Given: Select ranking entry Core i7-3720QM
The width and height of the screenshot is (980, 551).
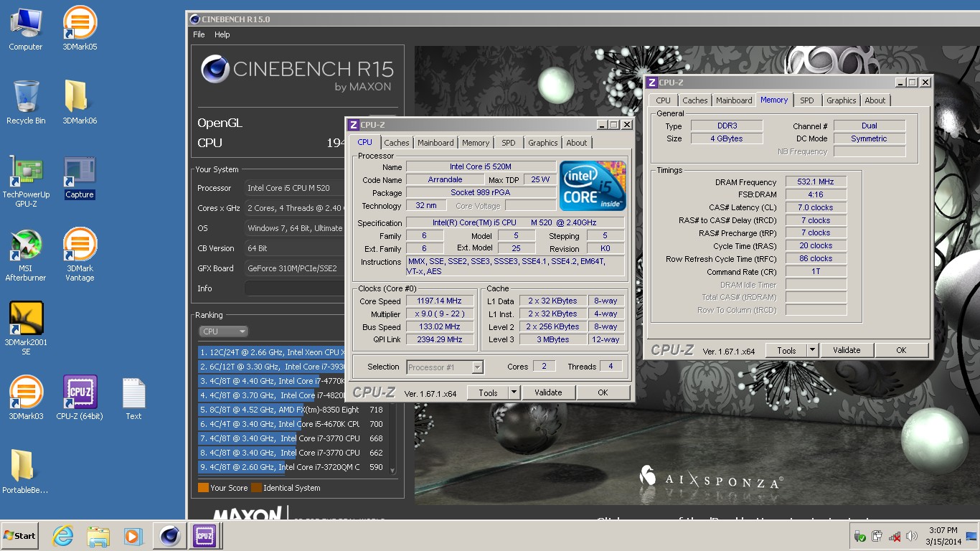Looking at the screenshot, I should pyautogui.click(x=293, y=467).
